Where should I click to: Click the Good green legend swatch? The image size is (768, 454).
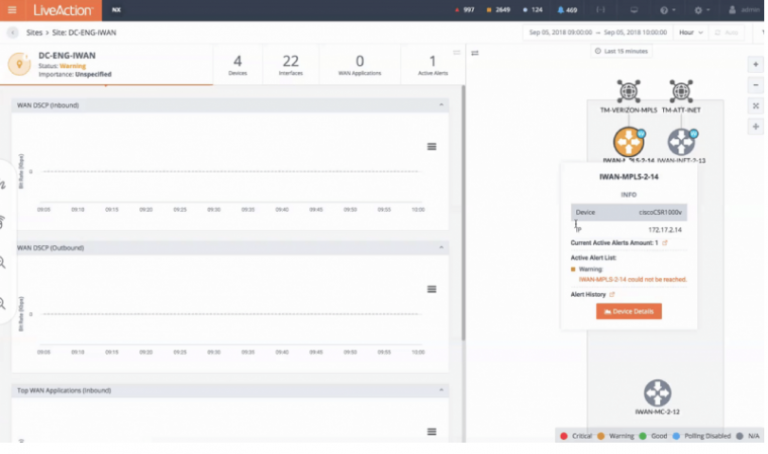click(643, 436)
